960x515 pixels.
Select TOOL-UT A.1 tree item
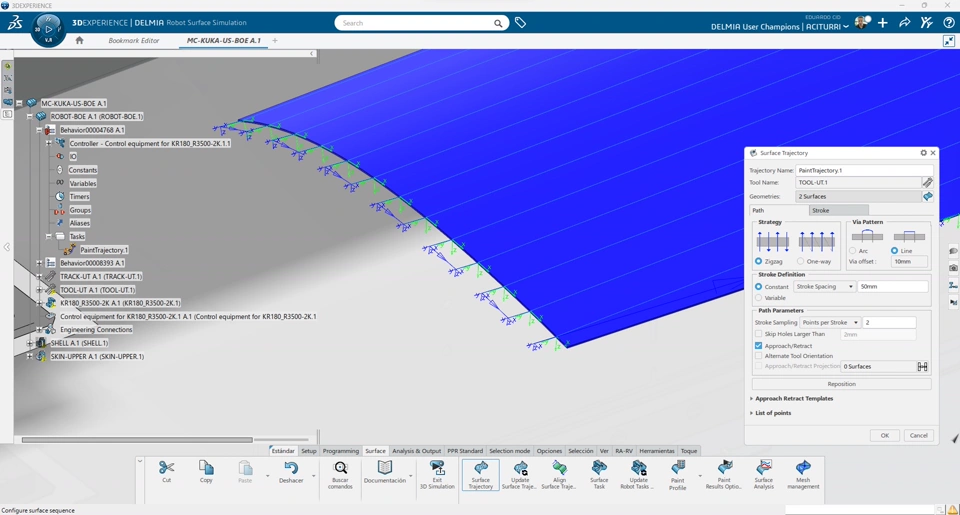97,290
